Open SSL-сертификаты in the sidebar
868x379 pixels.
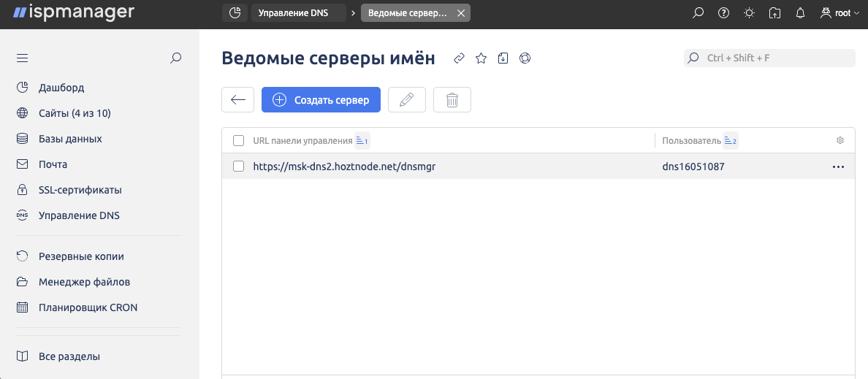point(80,190)
